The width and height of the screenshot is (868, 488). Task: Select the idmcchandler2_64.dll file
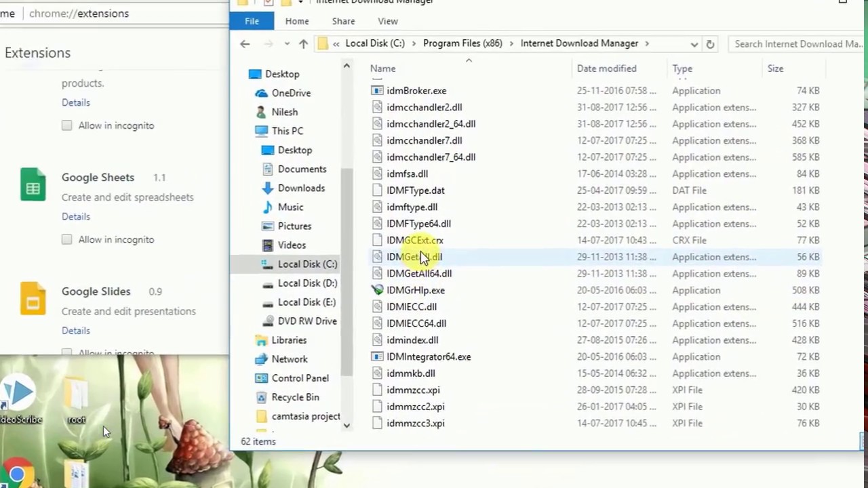pyautogui.click(x=431, y=124)
